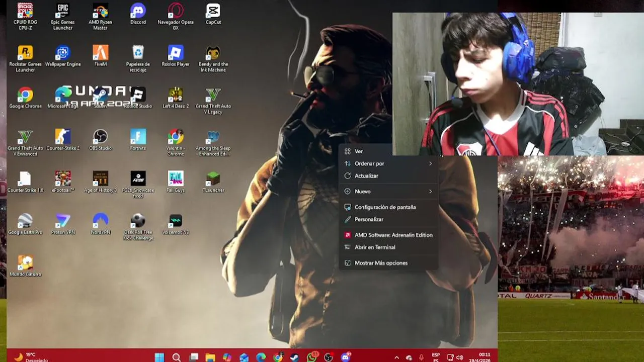Image resolution: width=644 pixels, height=362 pixels.
Task: Select the OBS Studio desktop icon
Action: click(100, 140)
